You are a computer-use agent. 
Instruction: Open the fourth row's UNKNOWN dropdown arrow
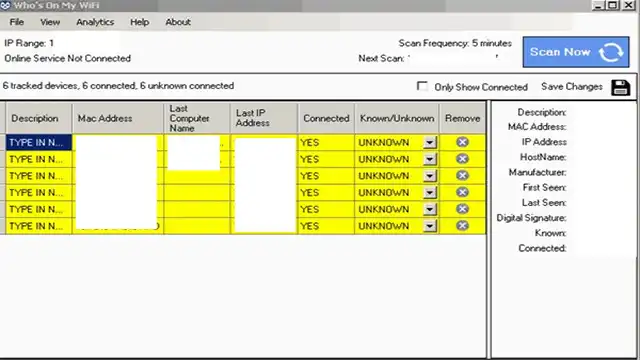click(x=430, y=193)
